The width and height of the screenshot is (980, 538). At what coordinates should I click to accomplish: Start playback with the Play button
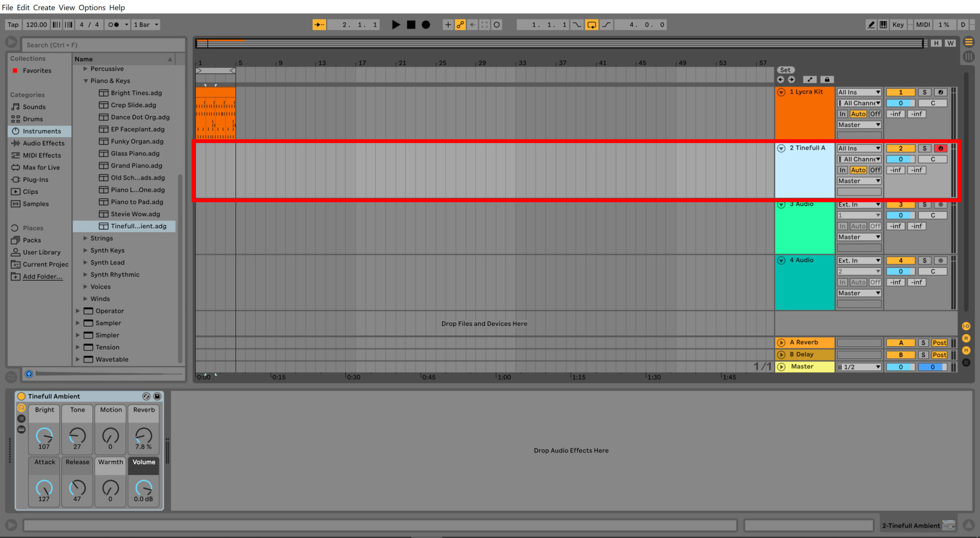(396, 24)
